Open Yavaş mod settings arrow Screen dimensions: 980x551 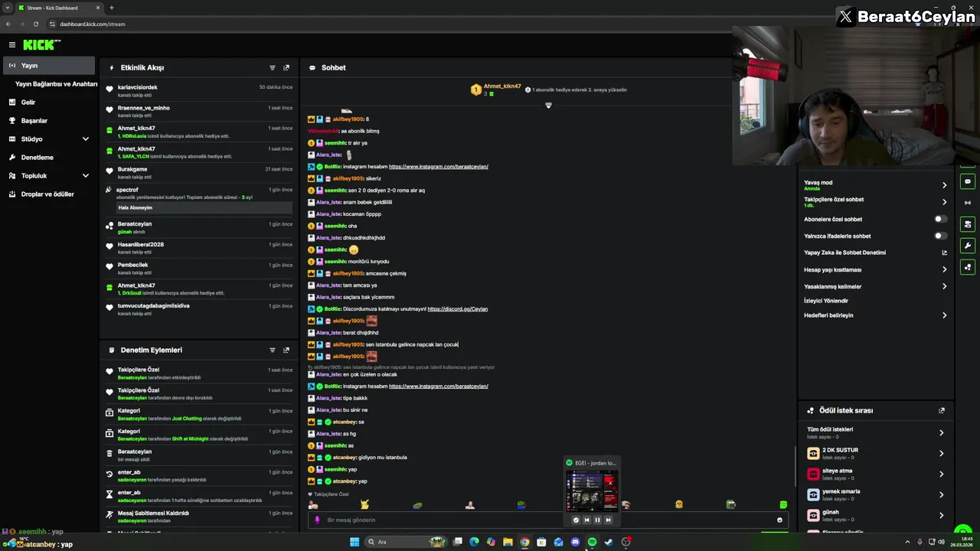(944, 185)
